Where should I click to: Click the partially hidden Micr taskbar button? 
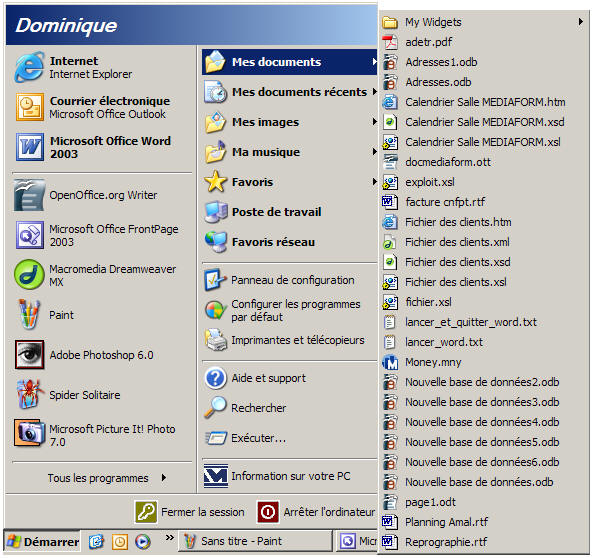click(358, 541)
